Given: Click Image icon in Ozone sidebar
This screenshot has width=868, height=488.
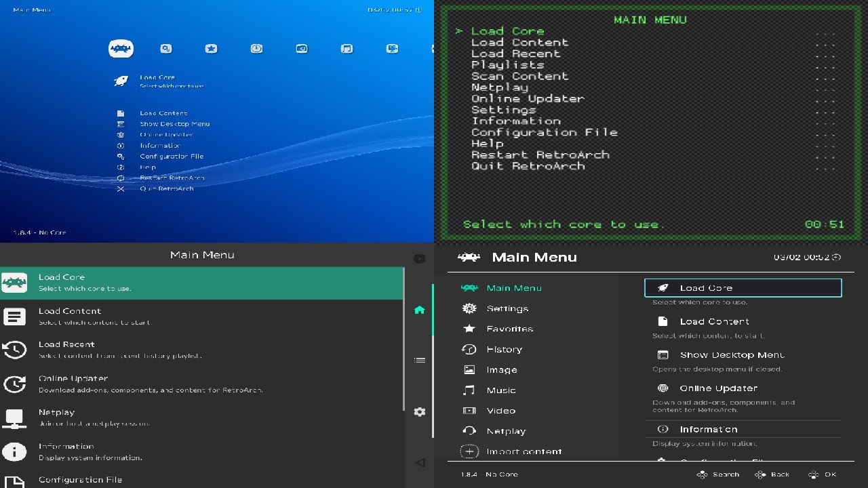Looking at the screenshot, I should [469, 370].
